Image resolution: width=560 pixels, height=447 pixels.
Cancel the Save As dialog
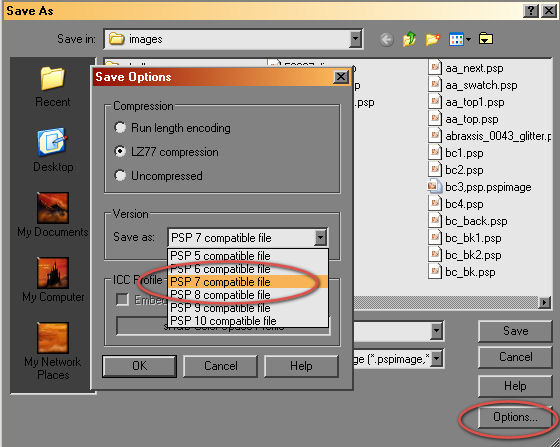[515, 357]
